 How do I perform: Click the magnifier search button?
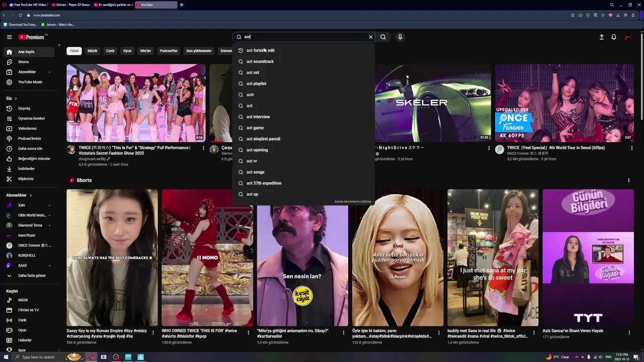coord(383,37)
